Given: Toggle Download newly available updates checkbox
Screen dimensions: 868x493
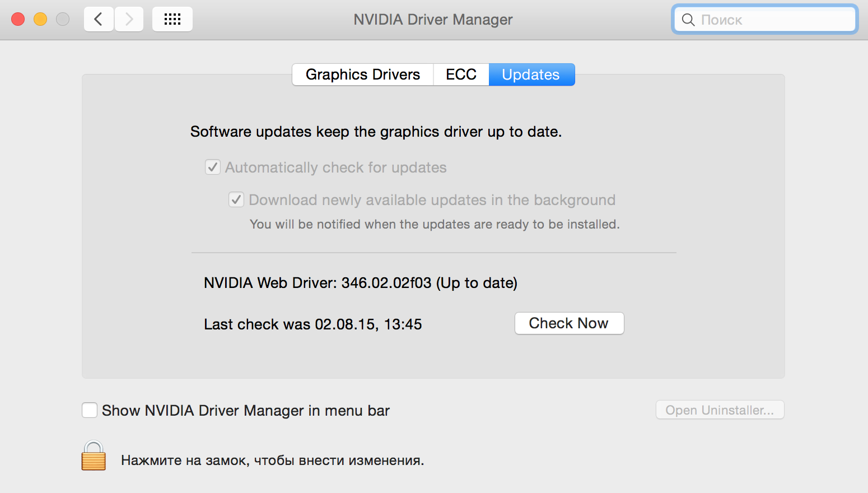Looking at the screenshot, I should [x=236, y=200].
